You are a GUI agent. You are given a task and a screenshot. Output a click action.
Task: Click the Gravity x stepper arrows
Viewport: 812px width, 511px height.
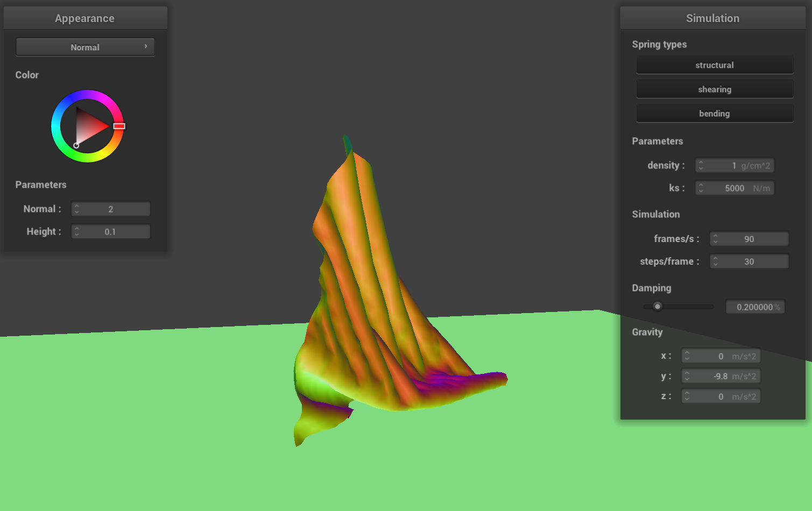687,356
